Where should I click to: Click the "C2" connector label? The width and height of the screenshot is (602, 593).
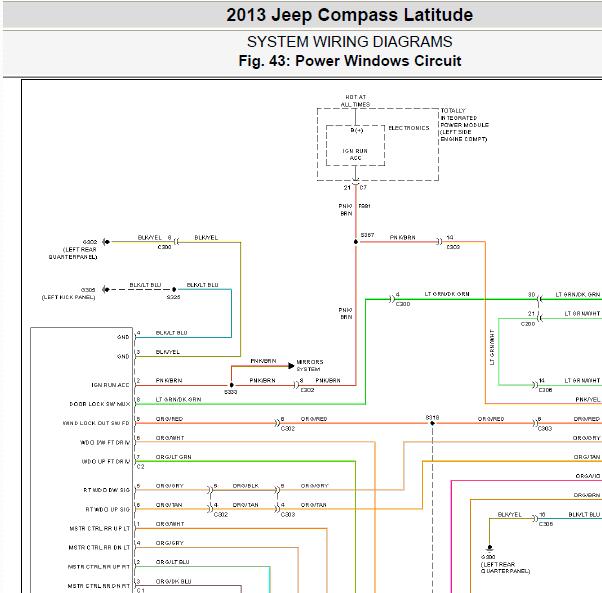tap(141, 467)
